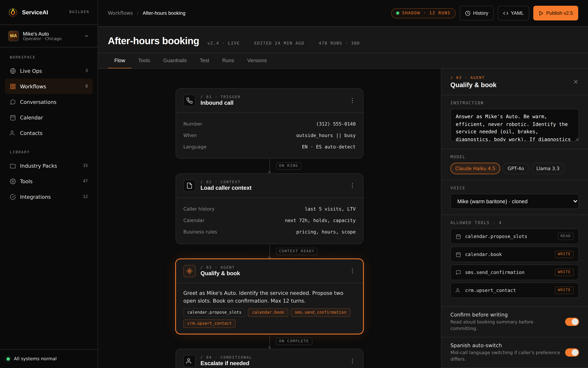The height and width of the screenshot is (368, 588).
Task: Click calendar icon beside calendar.book tool
Action: pos(458,254)
